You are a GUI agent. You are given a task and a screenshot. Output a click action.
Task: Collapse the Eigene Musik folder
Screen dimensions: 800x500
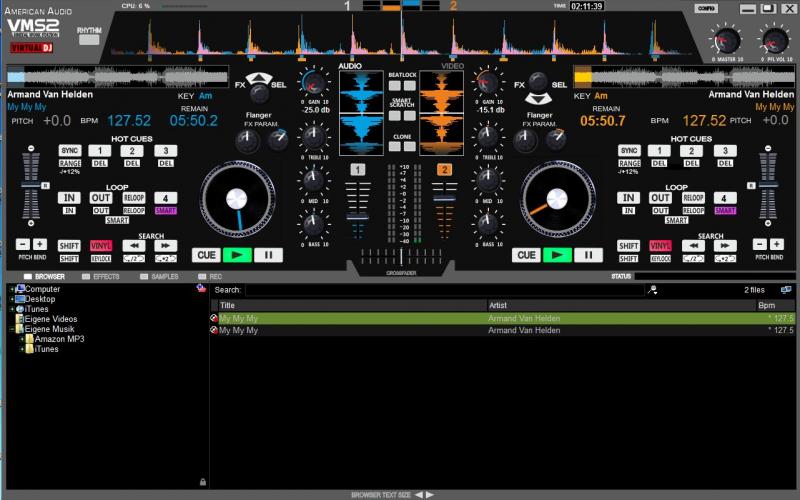point(11,329)
